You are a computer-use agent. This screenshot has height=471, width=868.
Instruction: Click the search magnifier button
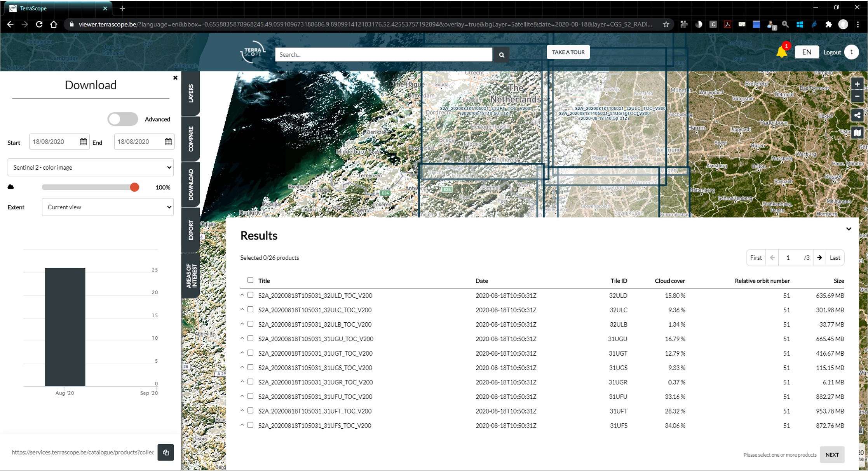coord(501,54)
